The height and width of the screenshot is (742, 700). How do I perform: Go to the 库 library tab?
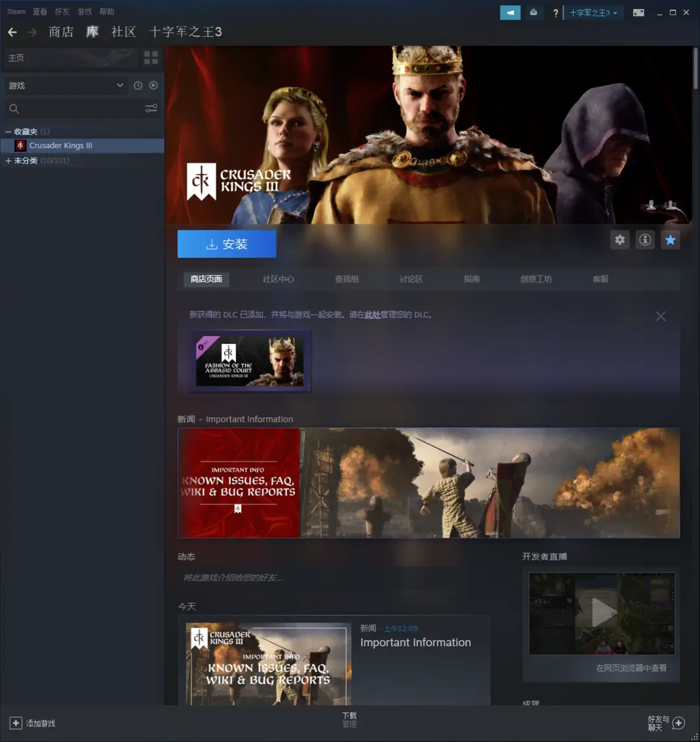[92, 32]
